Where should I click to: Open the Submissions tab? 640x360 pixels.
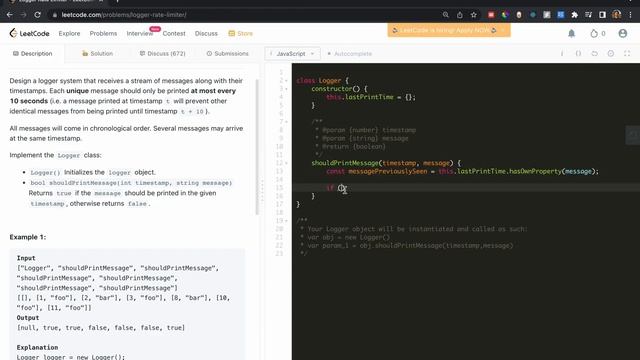[x=227, y=53]
